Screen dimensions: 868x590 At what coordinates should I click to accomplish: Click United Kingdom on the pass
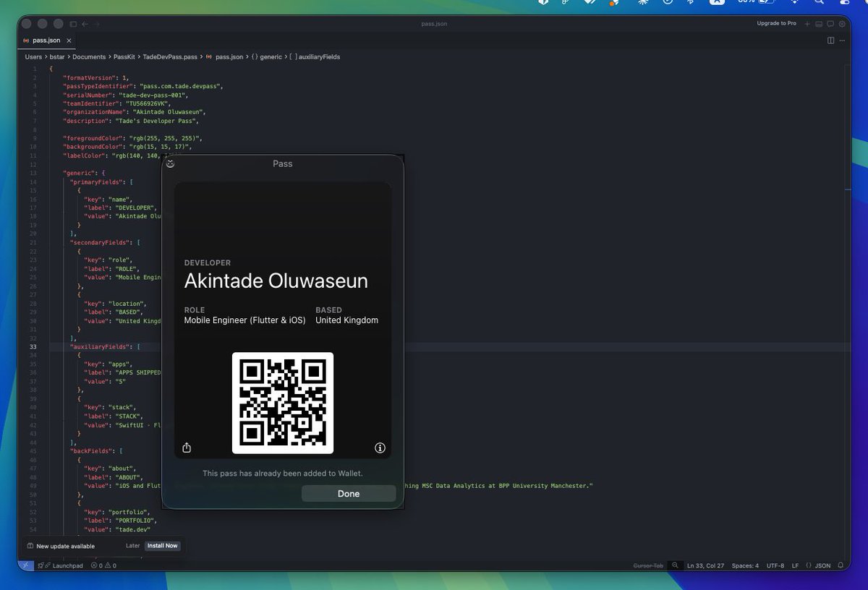tap(346, 320)
